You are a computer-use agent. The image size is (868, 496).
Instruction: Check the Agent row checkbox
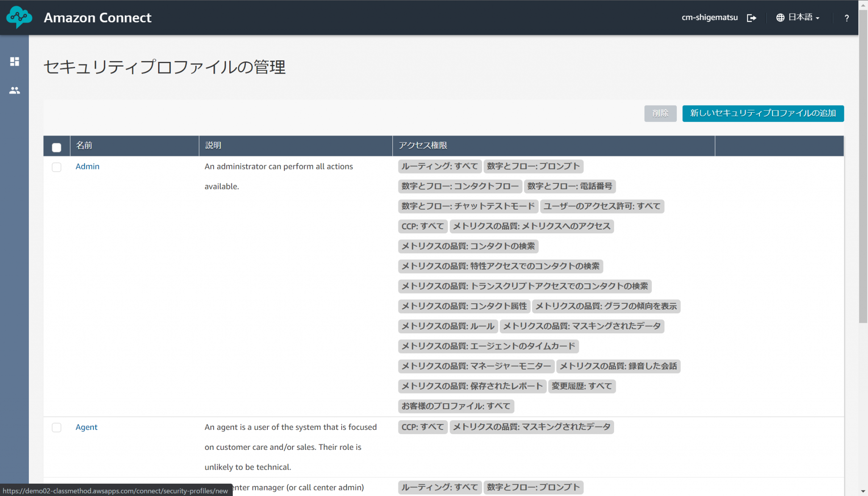point(56,427)
